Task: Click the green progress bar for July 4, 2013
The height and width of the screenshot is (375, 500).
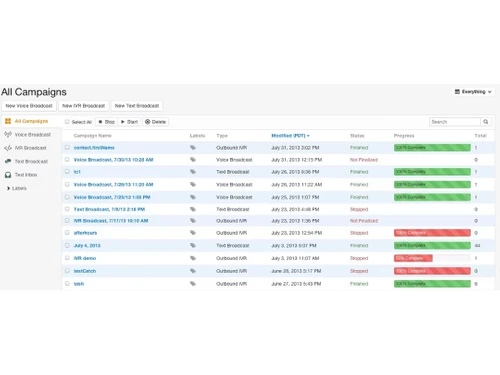Action: (432, 245)
